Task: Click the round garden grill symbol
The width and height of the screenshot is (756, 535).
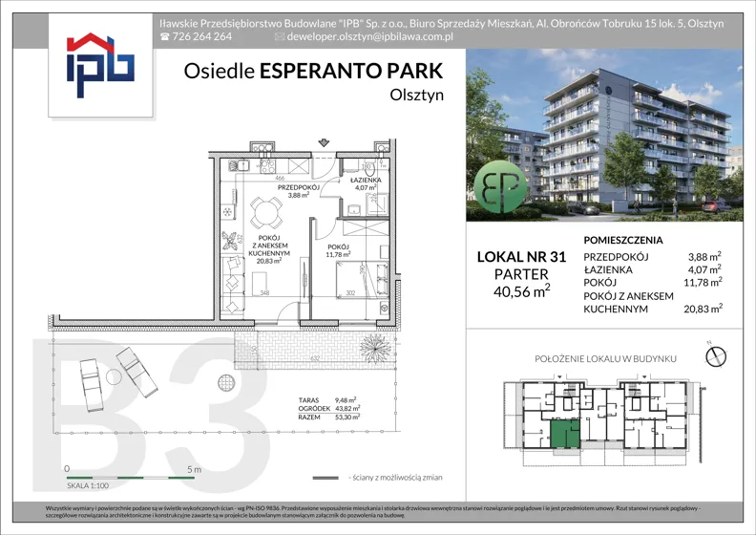Action: (225, 382)
